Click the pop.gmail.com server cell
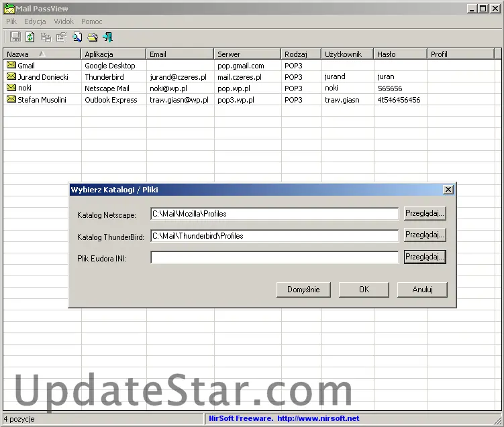 coord(241,66)
